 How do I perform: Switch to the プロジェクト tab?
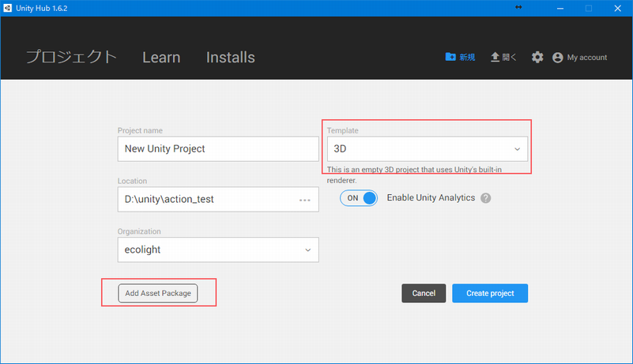71,57
